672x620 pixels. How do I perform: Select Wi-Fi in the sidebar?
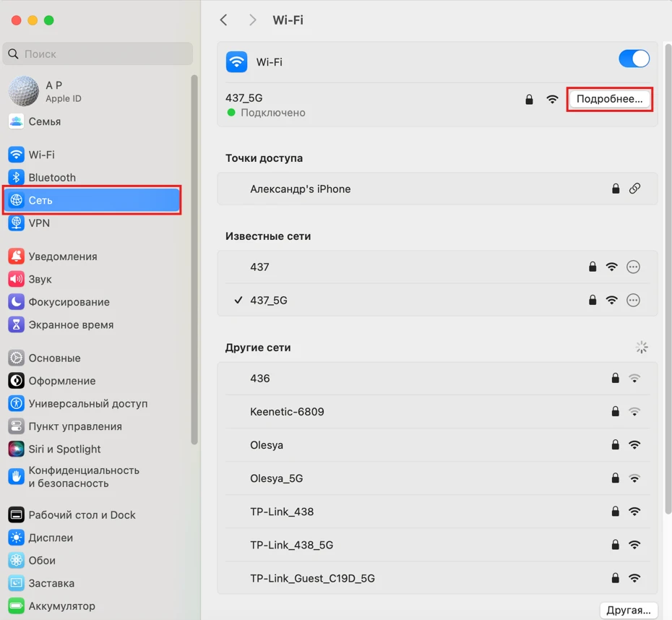pos(92,154)
